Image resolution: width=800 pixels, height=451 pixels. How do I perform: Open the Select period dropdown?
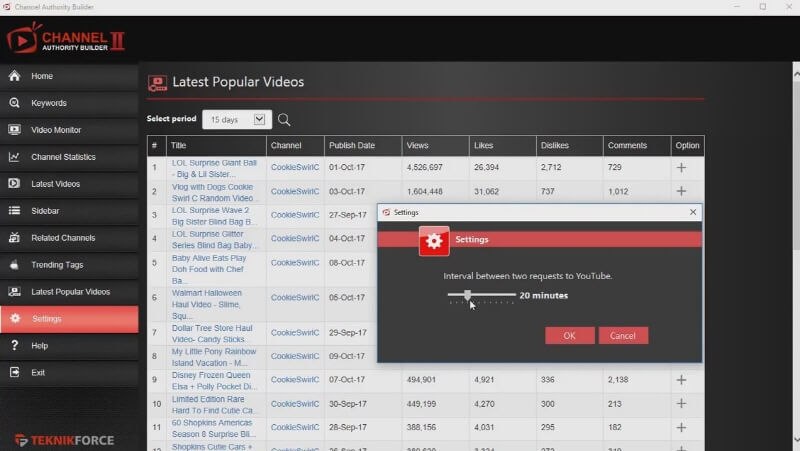[x=237, y=119]
